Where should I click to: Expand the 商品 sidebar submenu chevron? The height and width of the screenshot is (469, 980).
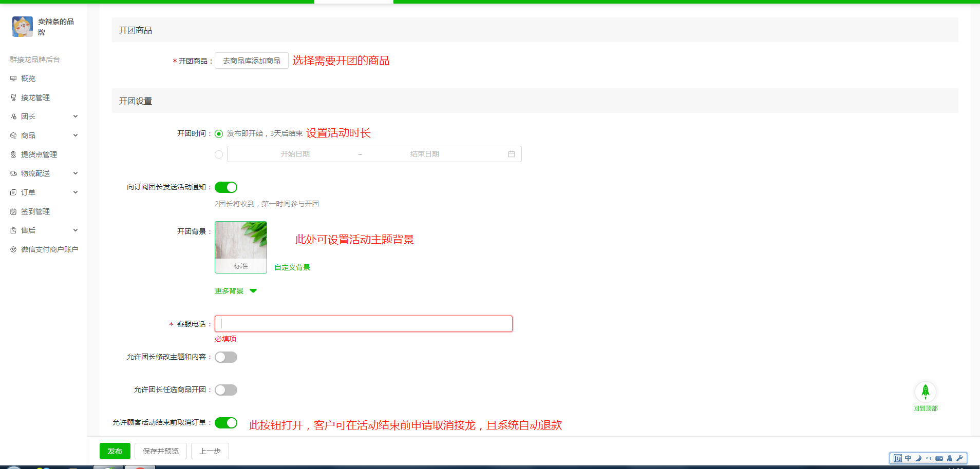[x=76, y=135]
